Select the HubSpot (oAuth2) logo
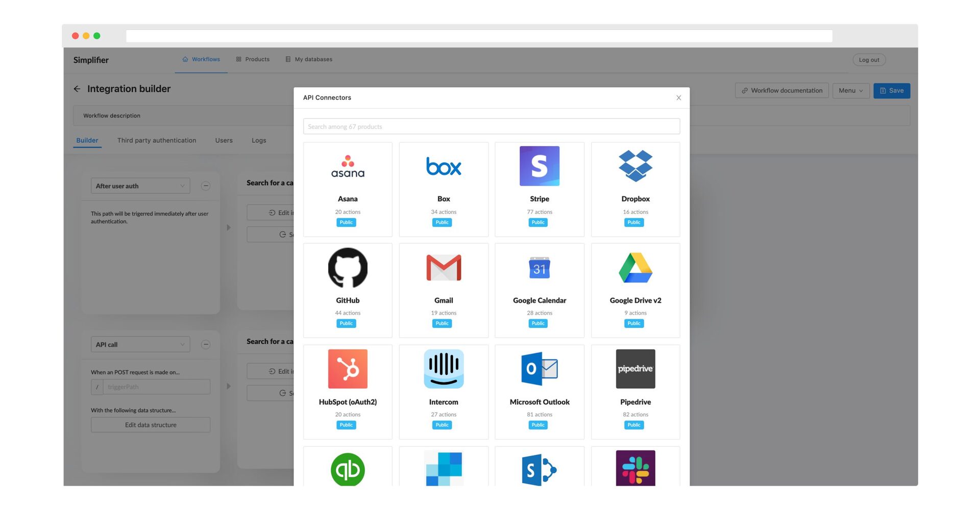Image resolution: width=980 pixels, height=510 pixels. (348, 369)
